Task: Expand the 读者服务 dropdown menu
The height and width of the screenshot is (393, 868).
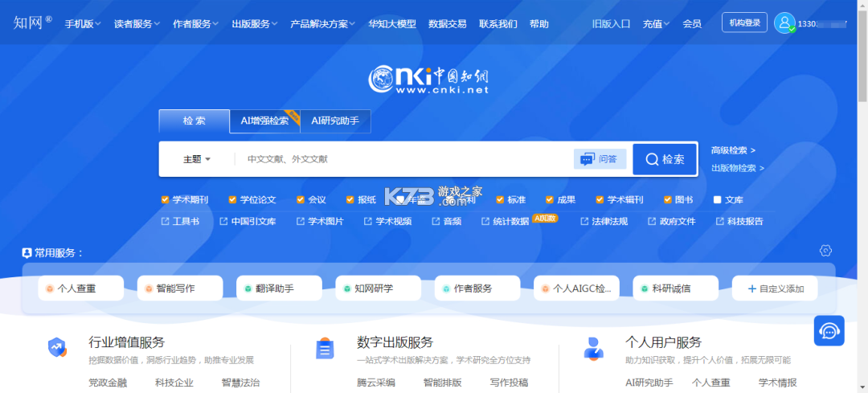Action: pyautogui.click(x=137, y=24)
